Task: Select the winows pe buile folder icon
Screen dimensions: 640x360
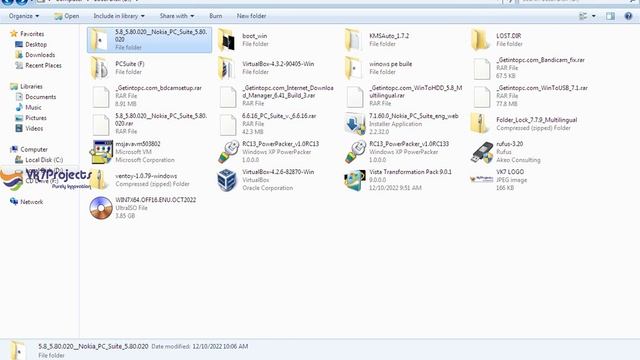Action: pyautogui.click(x=353, y=68)
